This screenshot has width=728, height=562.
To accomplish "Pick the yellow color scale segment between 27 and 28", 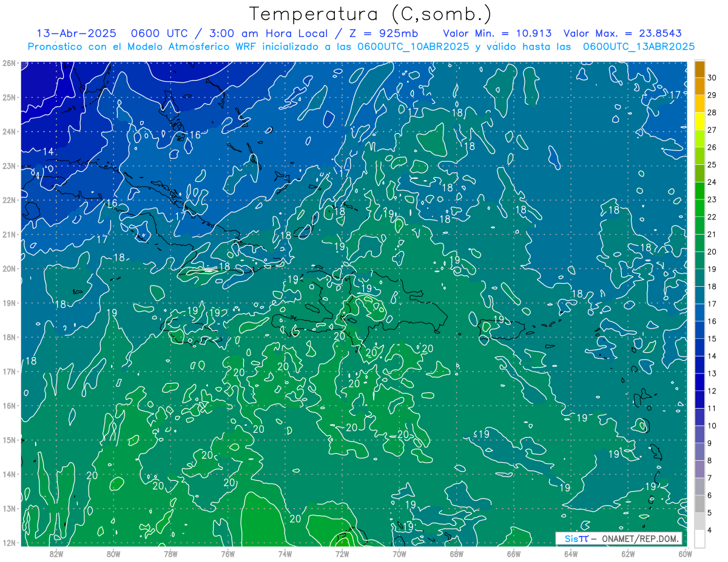I will coord(699,121).
